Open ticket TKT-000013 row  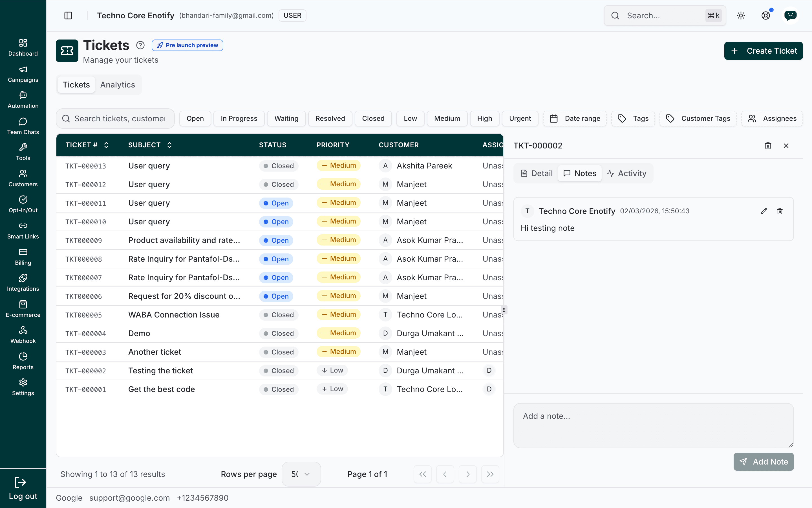click(279, 166)
